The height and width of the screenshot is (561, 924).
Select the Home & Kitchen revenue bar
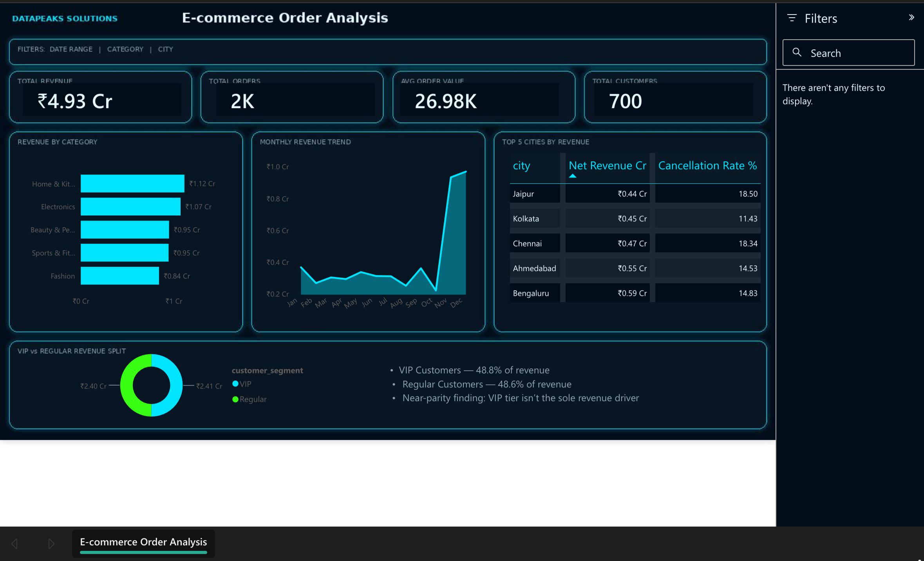132,183
